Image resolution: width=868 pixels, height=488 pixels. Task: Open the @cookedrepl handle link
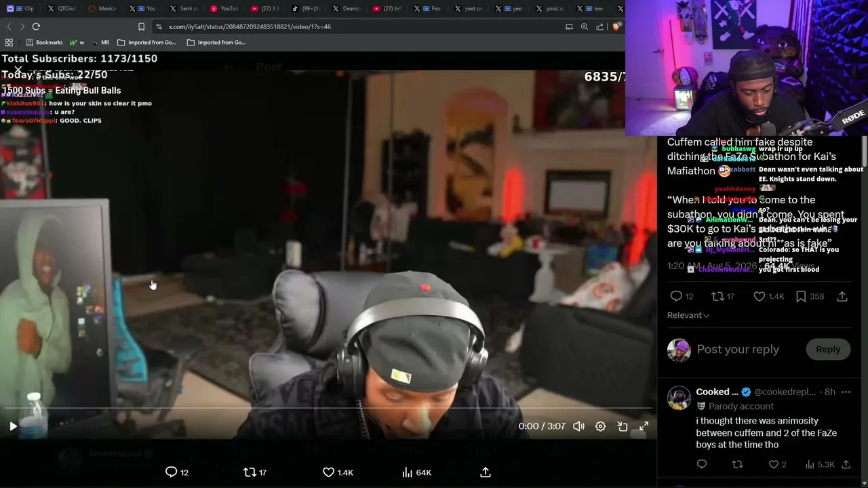(x=785, y=392)
